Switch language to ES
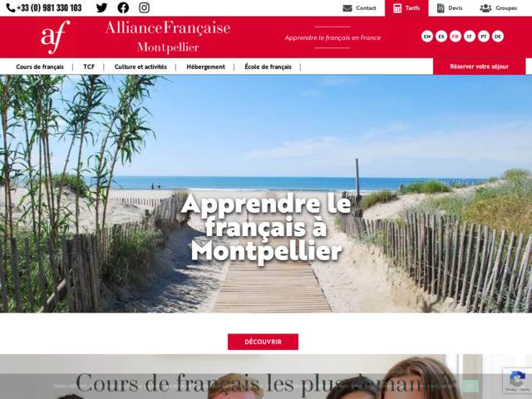 point(441,37)
